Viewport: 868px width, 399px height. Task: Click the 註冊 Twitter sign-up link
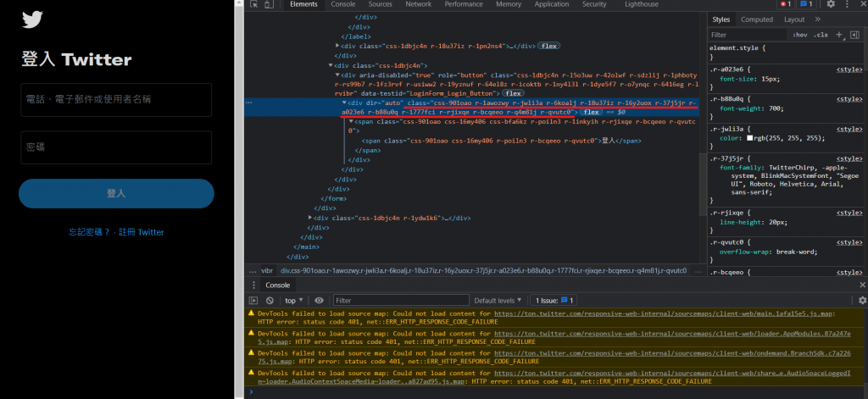141,232
